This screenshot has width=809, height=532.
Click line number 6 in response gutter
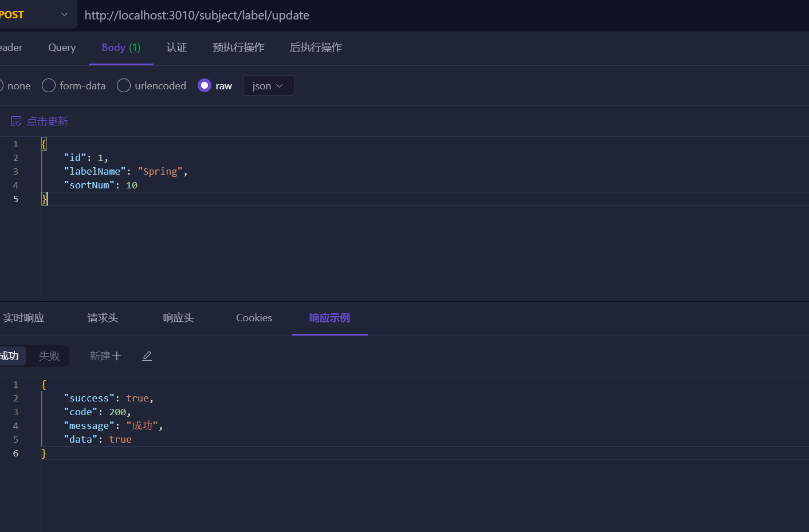coord(15,453)
